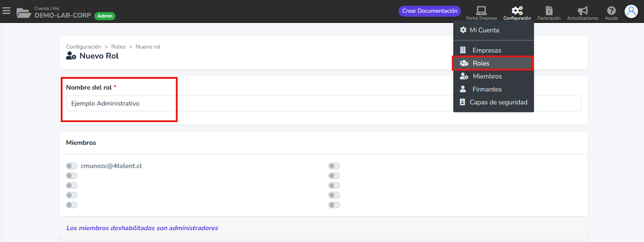Click the Configuración gears icon
The width and height of the screenshot is (644, 242).
517,10
